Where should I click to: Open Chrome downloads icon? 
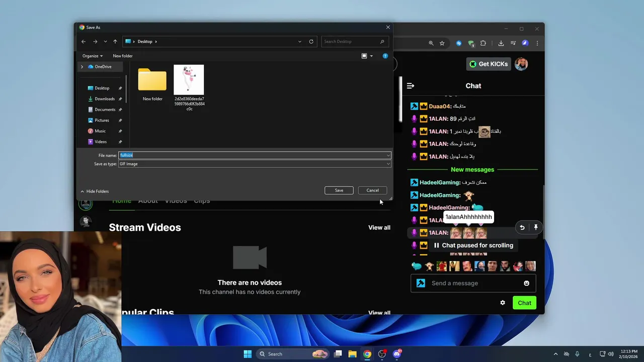[501, 43]
